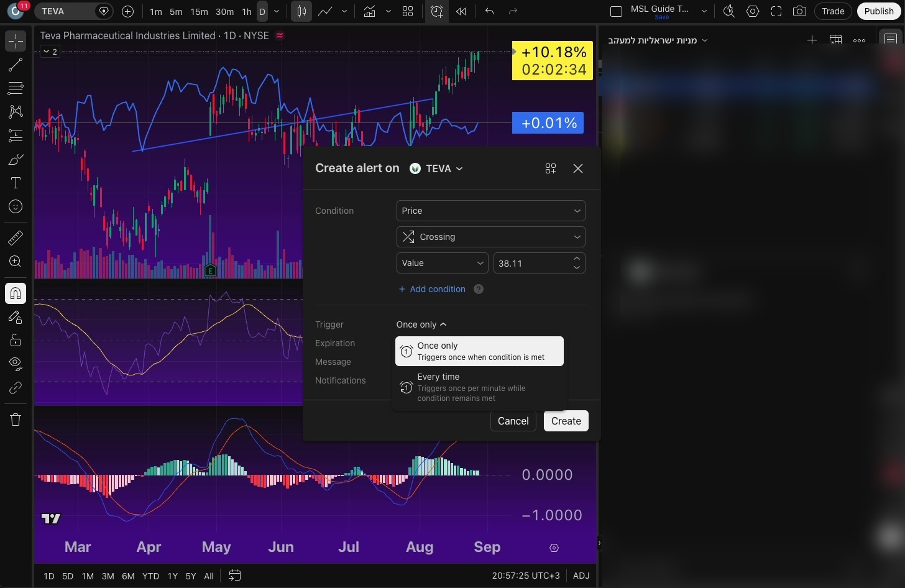Open alert presets grid icon in dialog

pyautogui.click(x=551, y=168)
